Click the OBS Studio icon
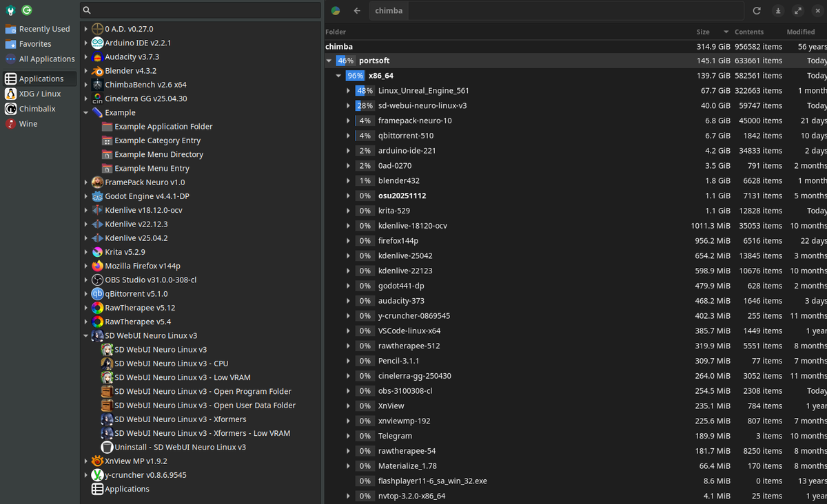Viewport: 827px width, 504px height. point(98,280)
